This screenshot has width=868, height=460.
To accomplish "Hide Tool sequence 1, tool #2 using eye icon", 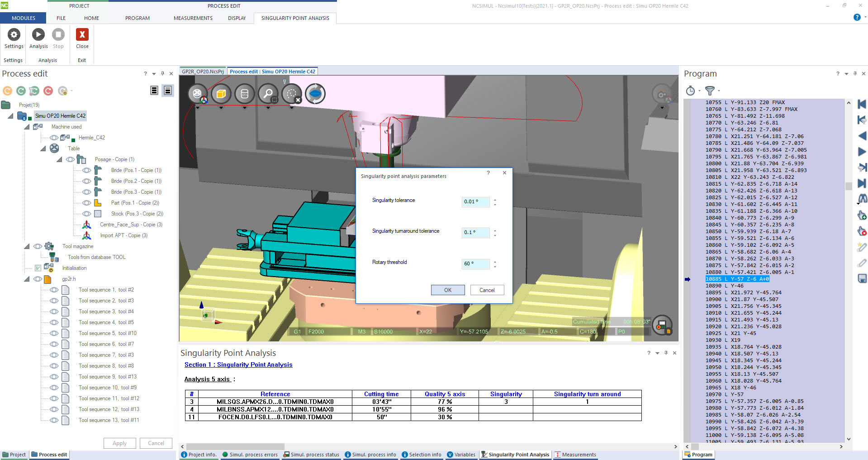I will tap(54, 290).
